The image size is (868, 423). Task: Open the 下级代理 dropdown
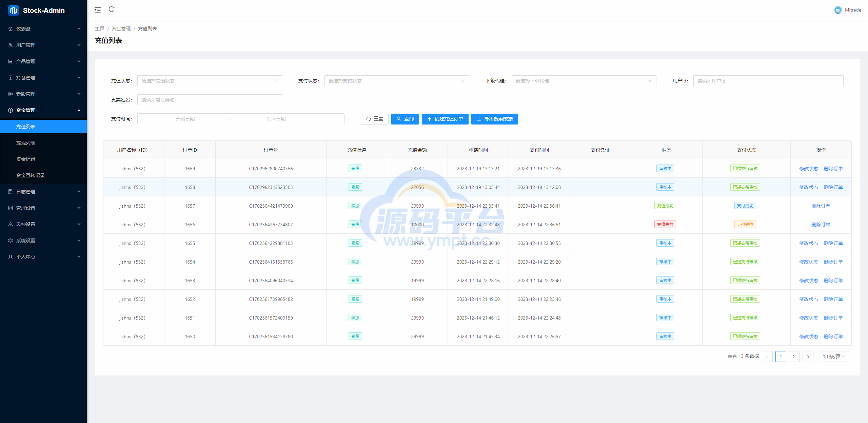584,81
